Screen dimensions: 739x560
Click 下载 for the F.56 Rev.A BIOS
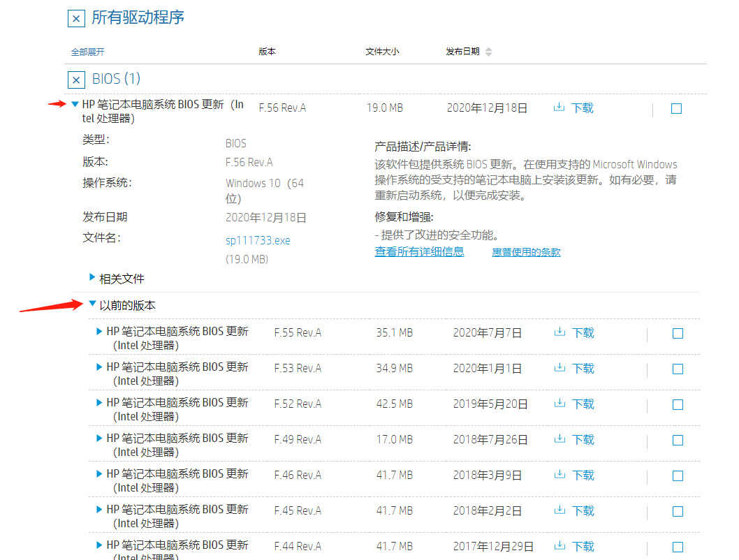pos(583,108)
